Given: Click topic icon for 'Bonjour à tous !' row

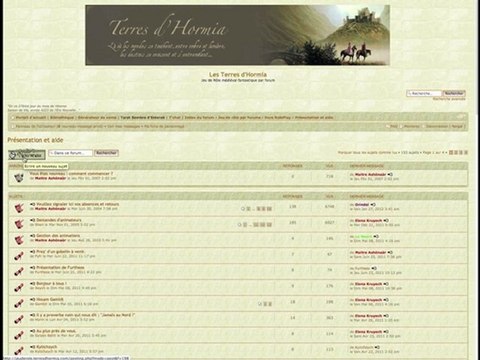Looking at the screenshot, I should [x=19, y=288].
